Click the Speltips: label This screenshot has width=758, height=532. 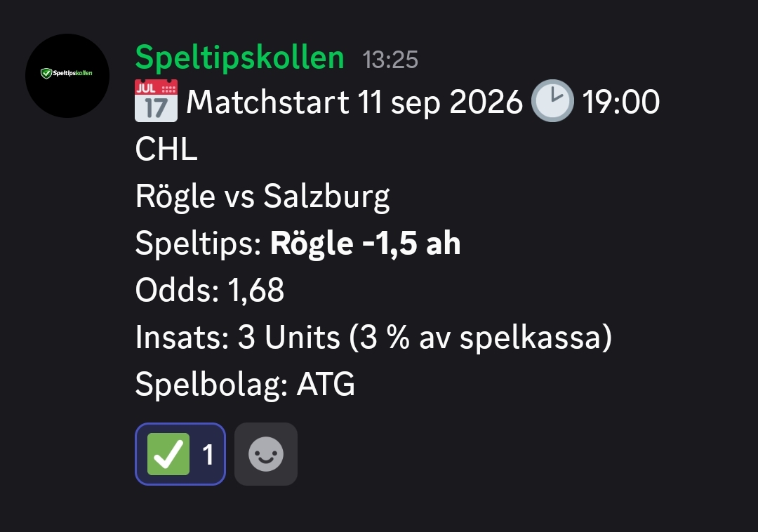[199, 243]
